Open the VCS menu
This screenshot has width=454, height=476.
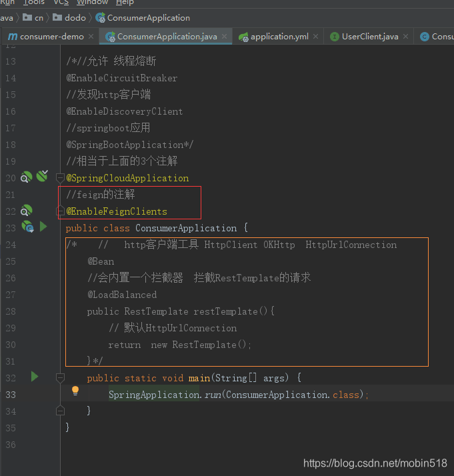point(61,2)
